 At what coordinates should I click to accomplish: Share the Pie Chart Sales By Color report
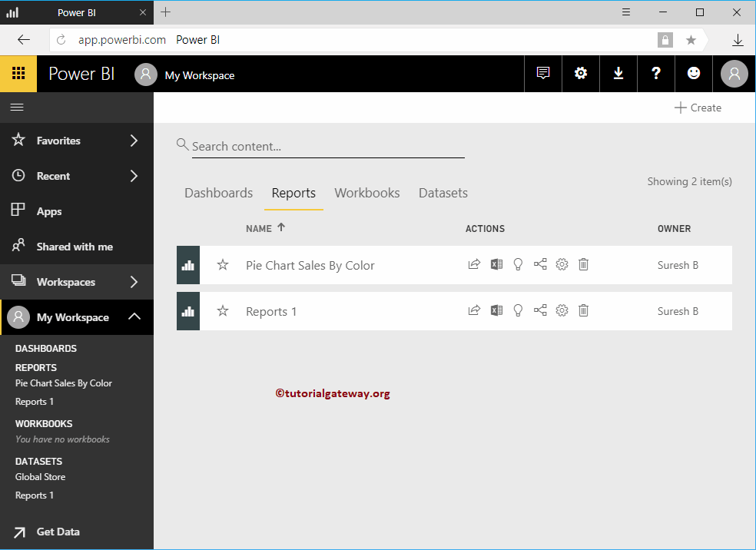[x=474, y=263]
